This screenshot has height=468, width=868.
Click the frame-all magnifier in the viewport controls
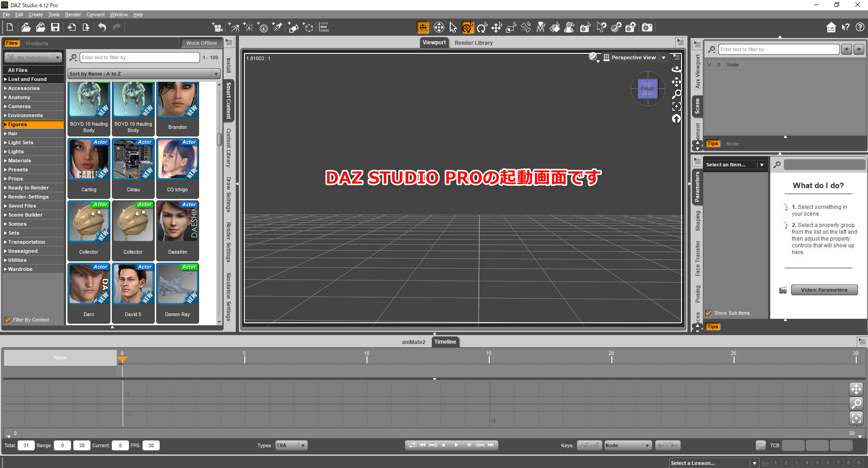(676, 93)
